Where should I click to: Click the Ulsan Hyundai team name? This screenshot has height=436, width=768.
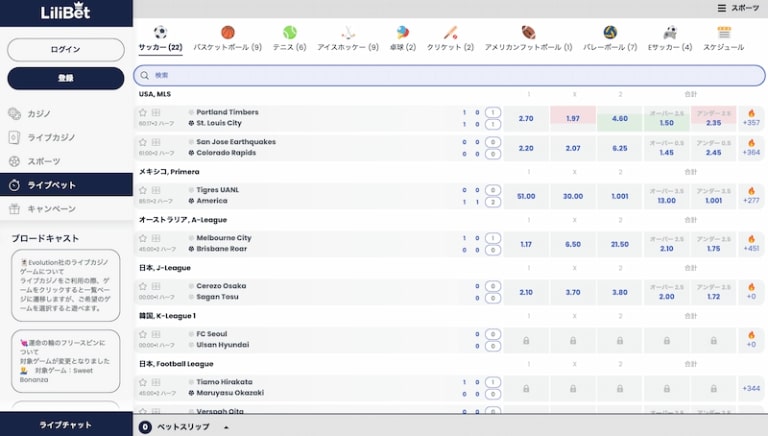tap(222, 345)
